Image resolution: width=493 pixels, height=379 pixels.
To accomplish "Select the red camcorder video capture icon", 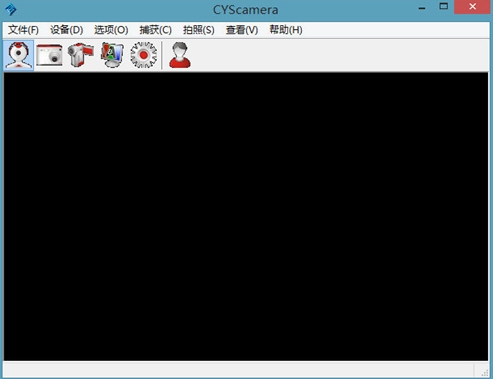I will tap(81, 55).
